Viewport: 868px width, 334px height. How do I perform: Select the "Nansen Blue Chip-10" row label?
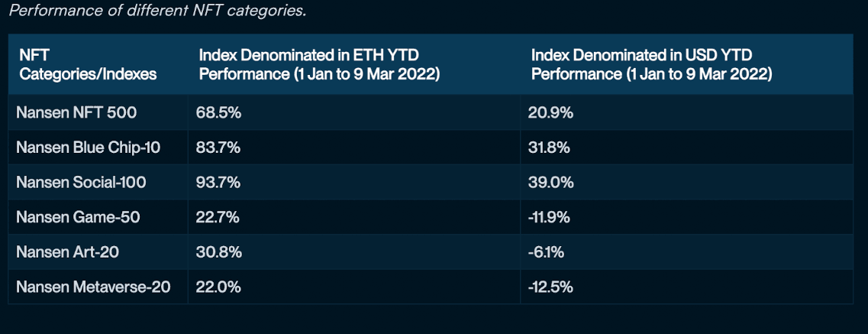88,148
